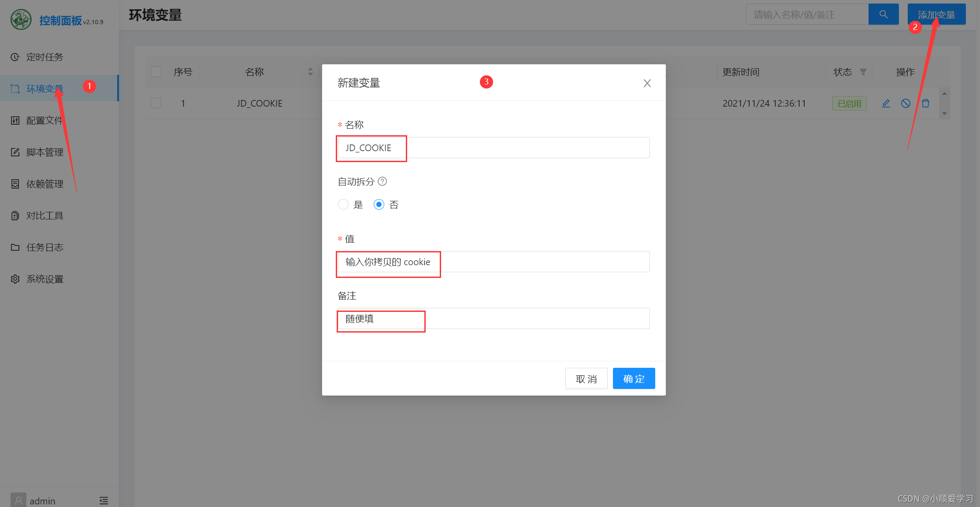
Task: Click the 环境变量 sidebar icon
Action: click(15, 89)
